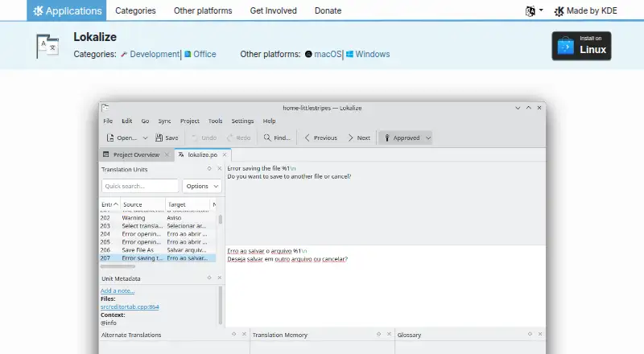
Task: Close the lokalize.po tab
Action: pyautogui.click(x=225, y=154)
